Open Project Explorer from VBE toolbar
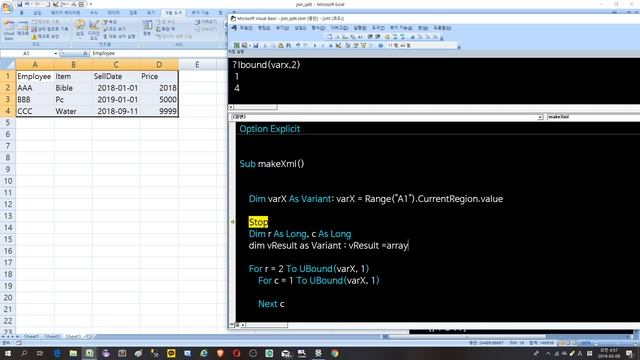The width and height of the screenshot is (640, 360). tap(347, 45)
